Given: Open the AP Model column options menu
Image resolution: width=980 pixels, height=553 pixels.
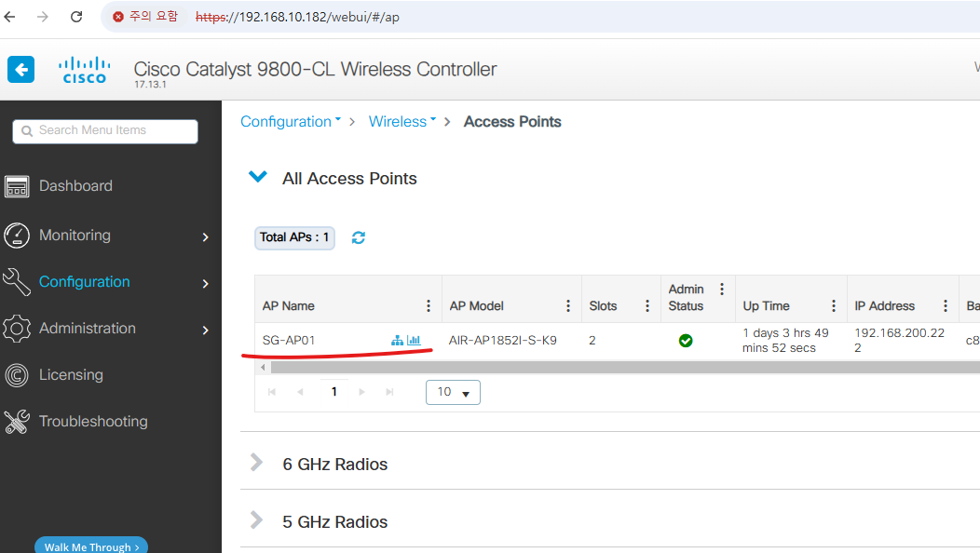Looking at the screenshot, I should tap(568, 306).
